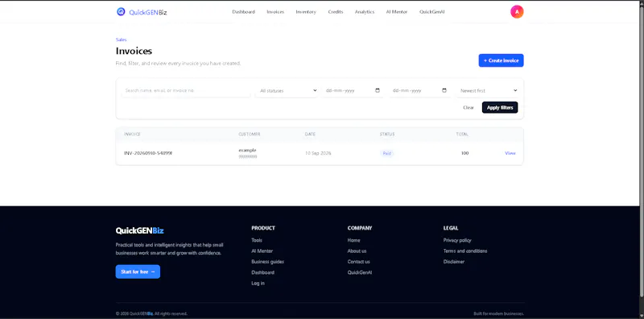Click the first dd-mm-yyyy date input
Viewport: 644px width, 319px height.
(x=353, y=90)
